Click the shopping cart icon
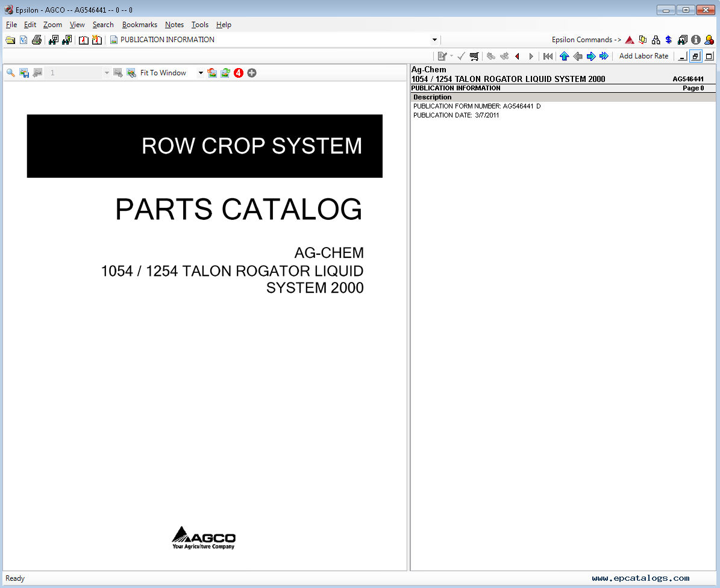This screenshot has width=720, height=588. pyautogui.click(x=474, y=55)
